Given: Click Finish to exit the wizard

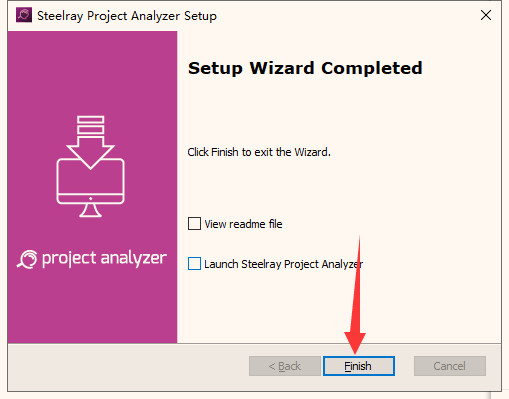Looking at the screenshot, I should pyautogui.click(x=359, y=366).
